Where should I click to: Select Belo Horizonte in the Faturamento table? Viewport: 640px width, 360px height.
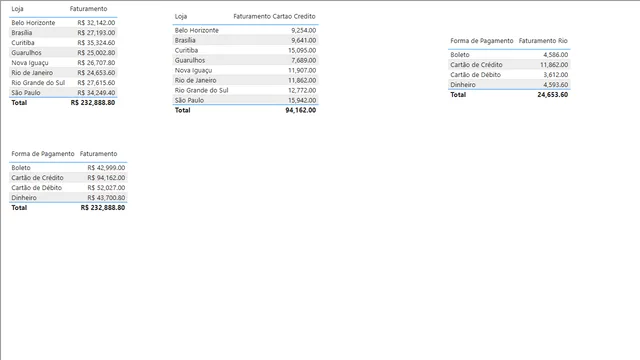pyautogui.click(x=33, y=23)
